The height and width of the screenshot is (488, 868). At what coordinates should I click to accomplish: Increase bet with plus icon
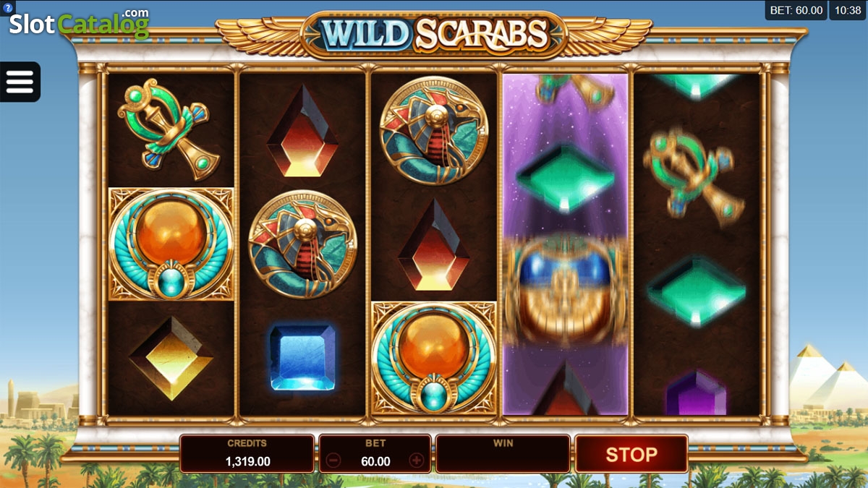click(416, 461)
